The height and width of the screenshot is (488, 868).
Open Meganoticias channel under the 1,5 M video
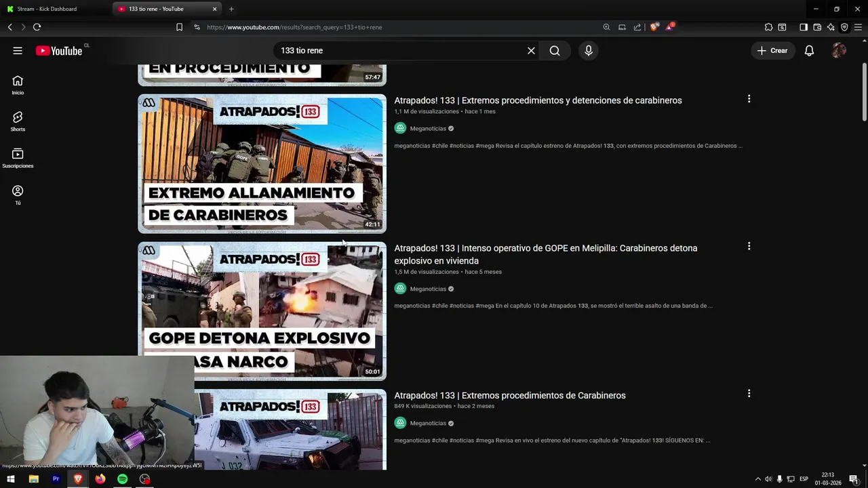pos(428,289)
